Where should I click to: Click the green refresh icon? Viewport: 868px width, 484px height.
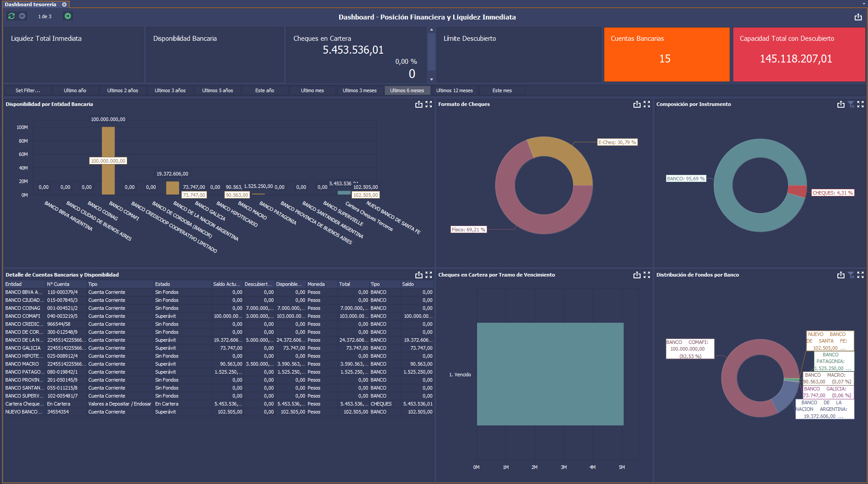(12, 16)
